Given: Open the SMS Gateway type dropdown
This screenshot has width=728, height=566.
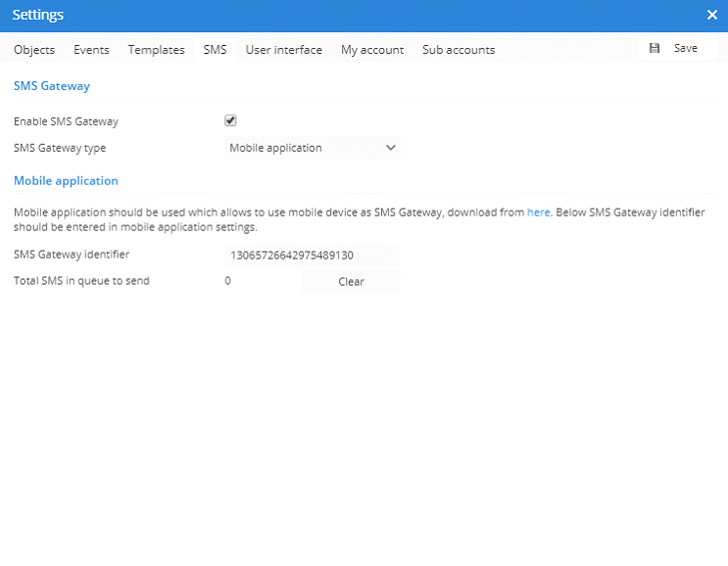Looking at the screenshot, I should [x=312, y=148].
